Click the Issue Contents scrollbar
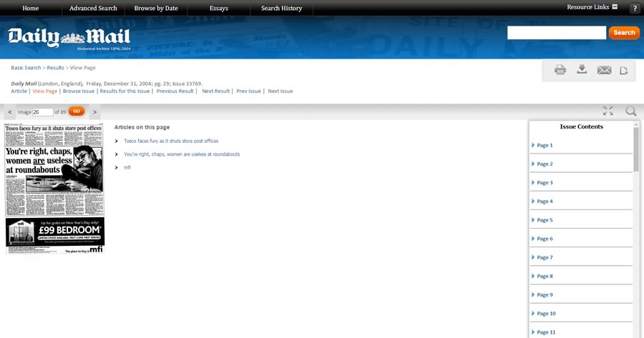This screenshot has width=644, height=338. [x=636, y=149]
